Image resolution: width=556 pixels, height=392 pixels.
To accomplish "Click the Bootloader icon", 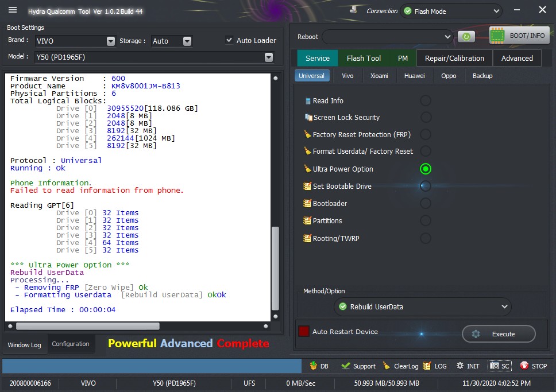I will click(307, 203).
